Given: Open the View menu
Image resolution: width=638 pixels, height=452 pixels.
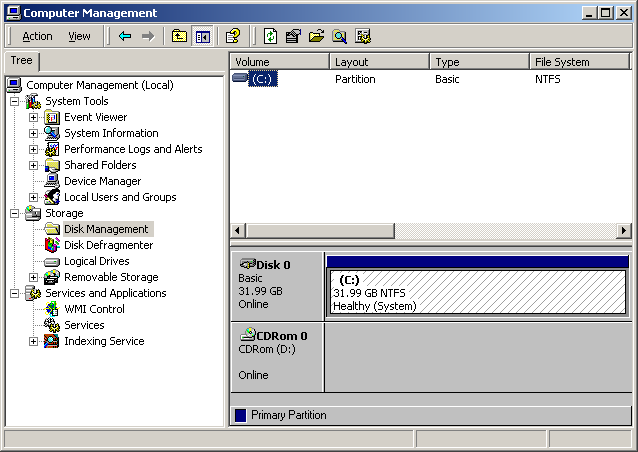Looking at the screenshot, I should [x=79, y=36].
